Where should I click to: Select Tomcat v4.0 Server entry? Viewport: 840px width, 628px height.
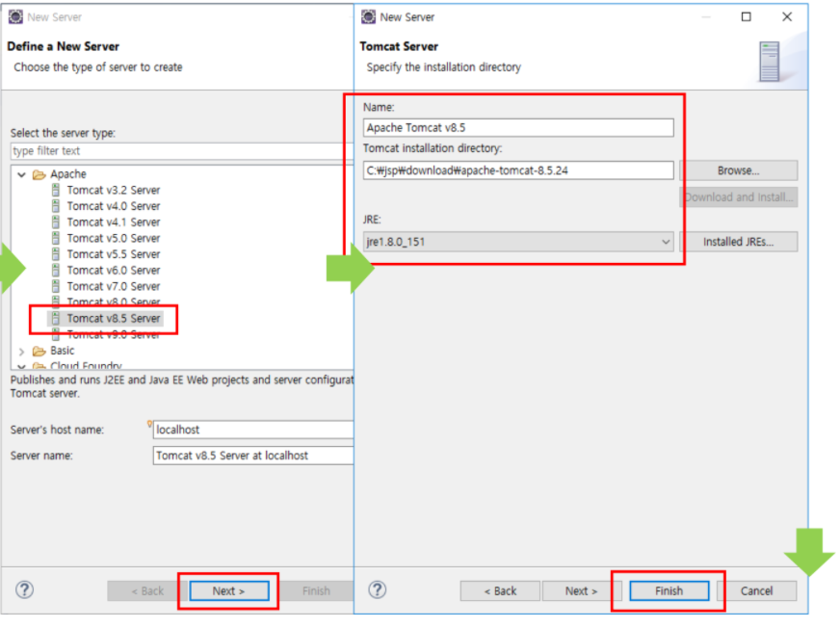[113, 206]
